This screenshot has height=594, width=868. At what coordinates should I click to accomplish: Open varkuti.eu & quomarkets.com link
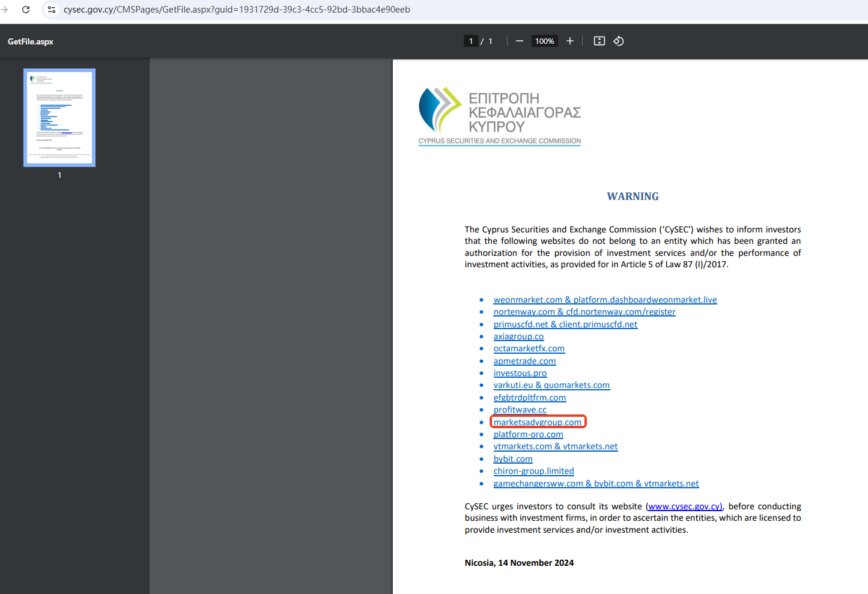pos(551,385)
